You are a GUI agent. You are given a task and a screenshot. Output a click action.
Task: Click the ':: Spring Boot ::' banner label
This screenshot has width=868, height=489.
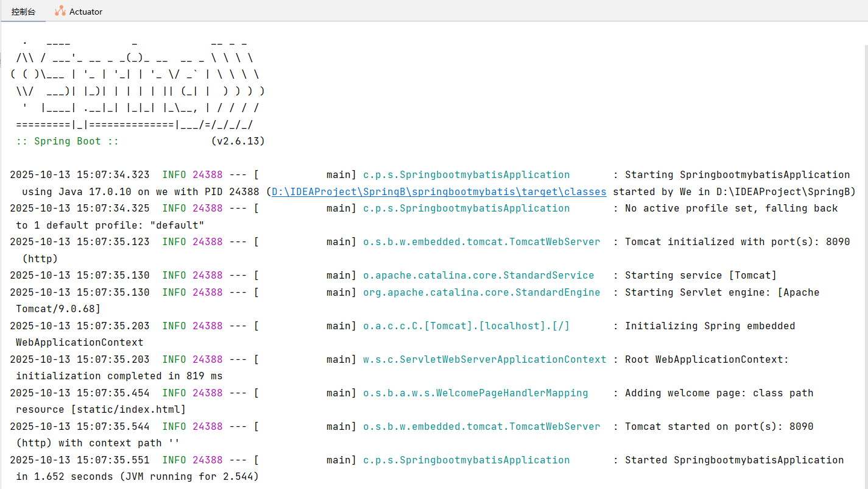68,141
